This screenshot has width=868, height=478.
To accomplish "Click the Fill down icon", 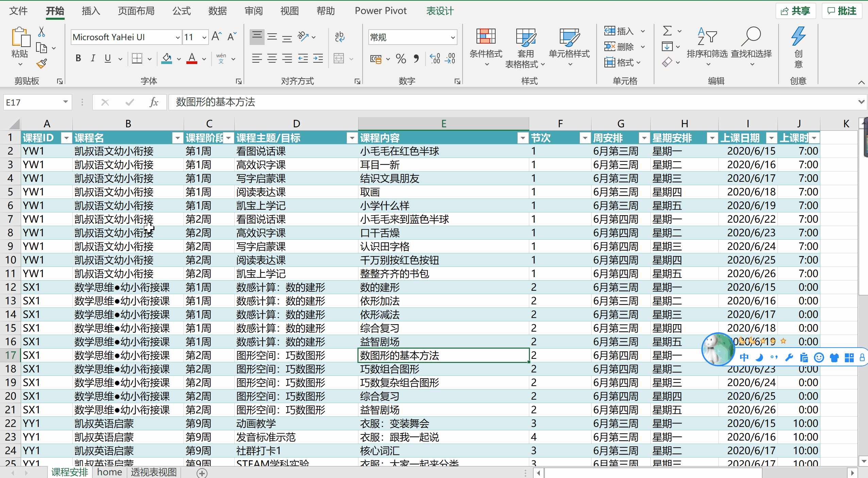I will tap(667, 47).
